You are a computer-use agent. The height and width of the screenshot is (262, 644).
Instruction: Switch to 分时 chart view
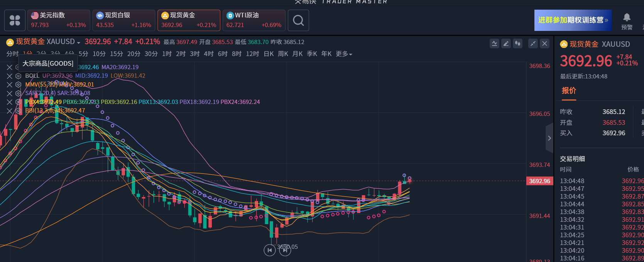click(x=12, y=54)
